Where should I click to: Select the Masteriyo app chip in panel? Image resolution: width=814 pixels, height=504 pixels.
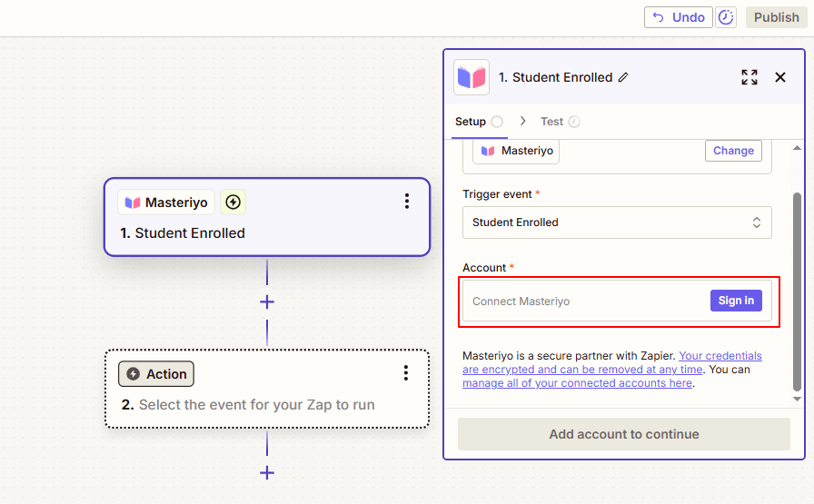[516, 151]
